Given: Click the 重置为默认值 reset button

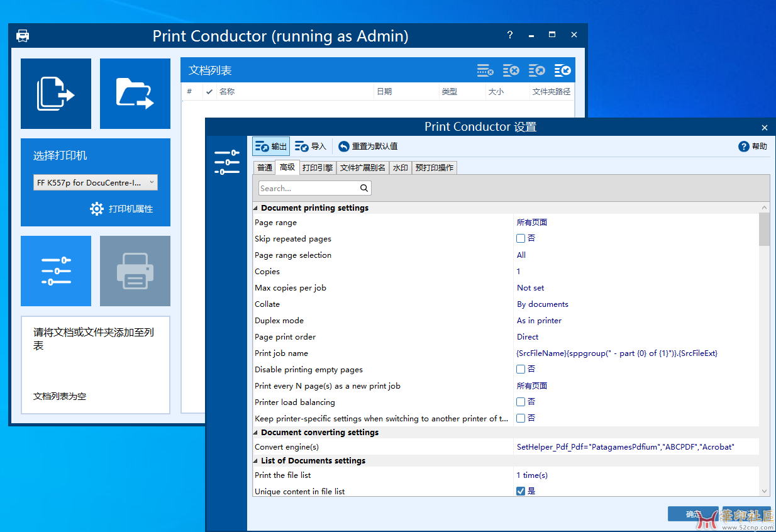Looking at the screenshot, I should [x=368, y=147].
